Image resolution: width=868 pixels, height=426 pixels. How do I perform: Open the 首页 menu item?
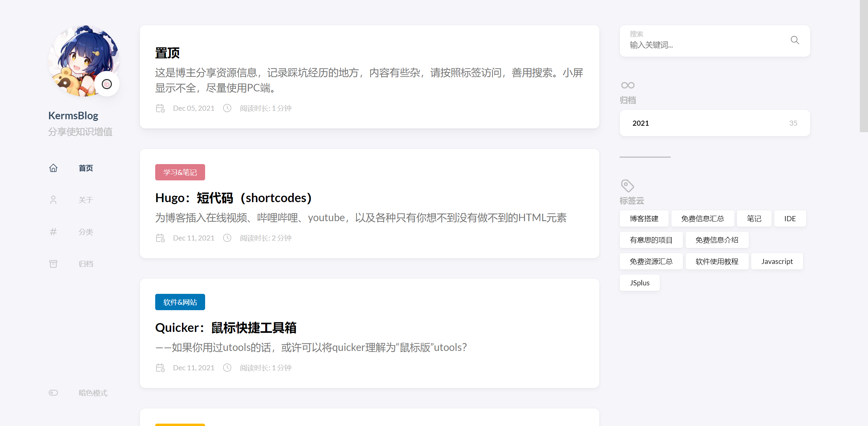86,168
